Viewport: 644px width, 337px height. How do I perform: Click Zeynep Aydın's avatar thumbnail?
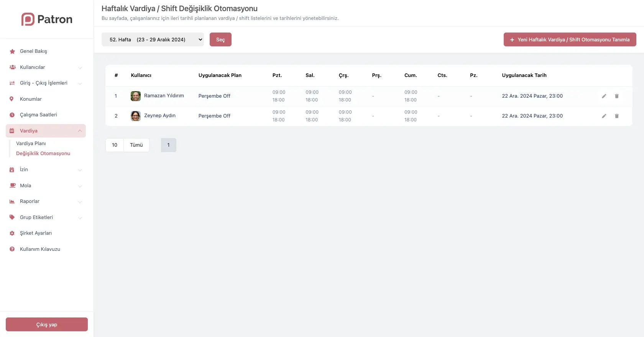136,116
